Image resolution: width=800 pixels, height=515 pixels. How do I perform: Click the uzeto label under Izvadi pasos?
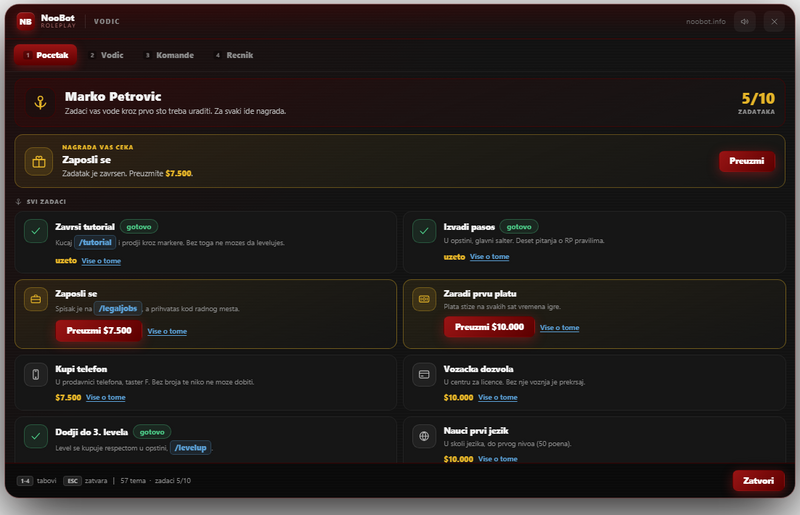454,257
